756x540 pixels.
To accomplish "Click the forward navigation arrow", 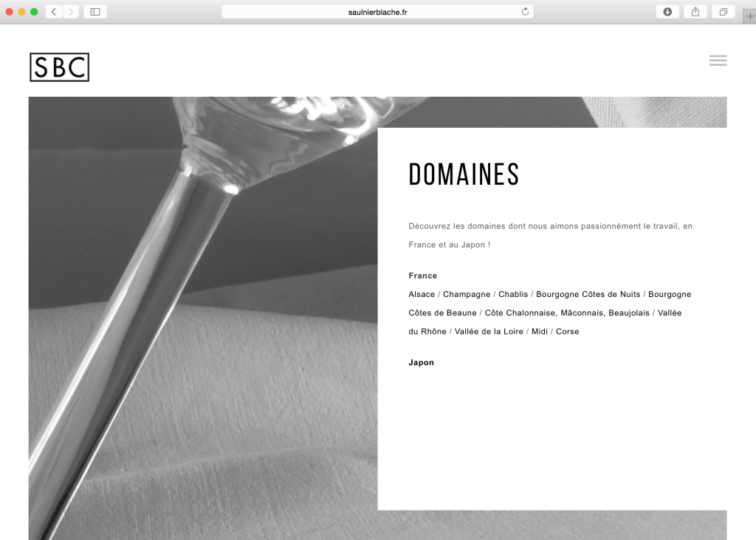I will [x=70, y=12].
